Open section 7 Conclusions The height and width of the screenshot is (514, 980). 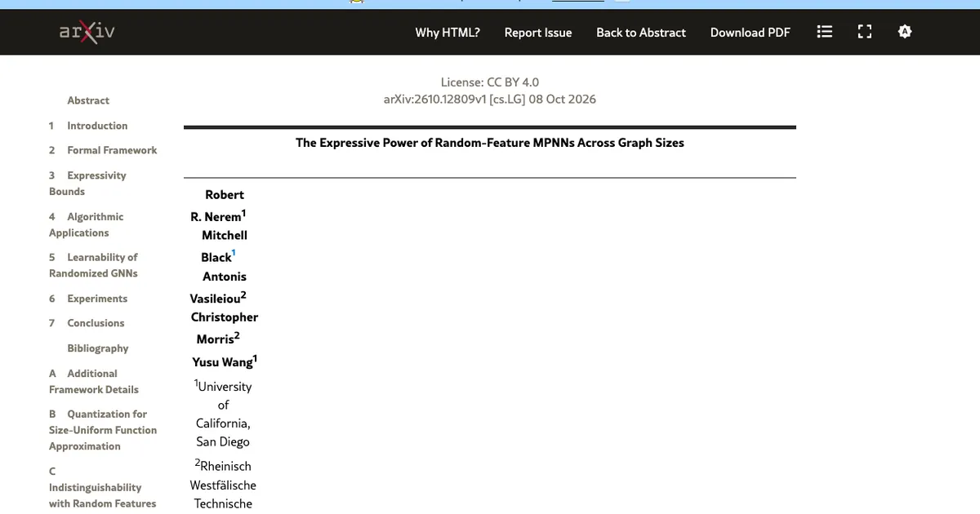pos(87,323)
